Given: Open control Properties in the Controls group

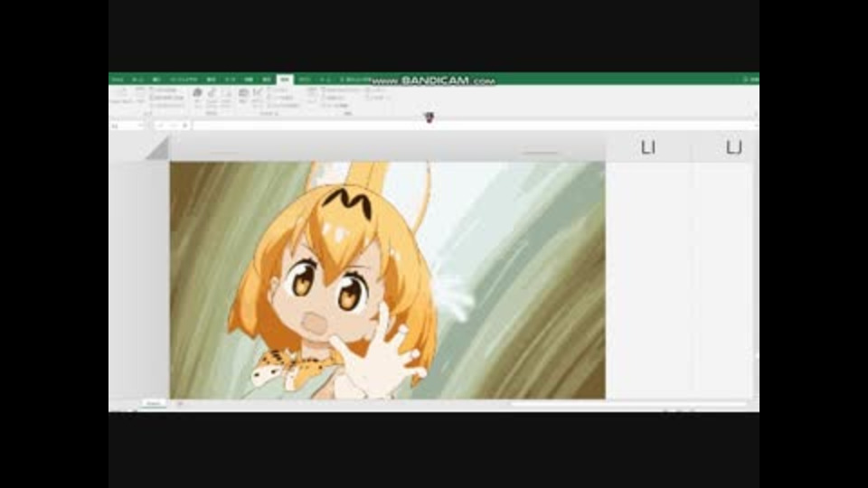Looking at the screenshot, I should pyautogui.click(x=278, y=89).
